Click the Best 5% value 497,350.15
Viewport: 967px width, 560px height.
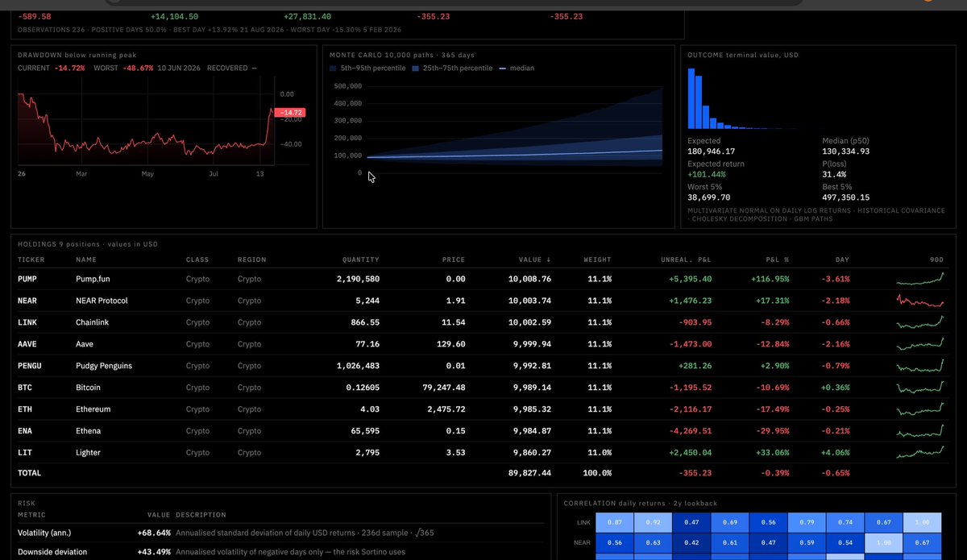coord(846,197)
